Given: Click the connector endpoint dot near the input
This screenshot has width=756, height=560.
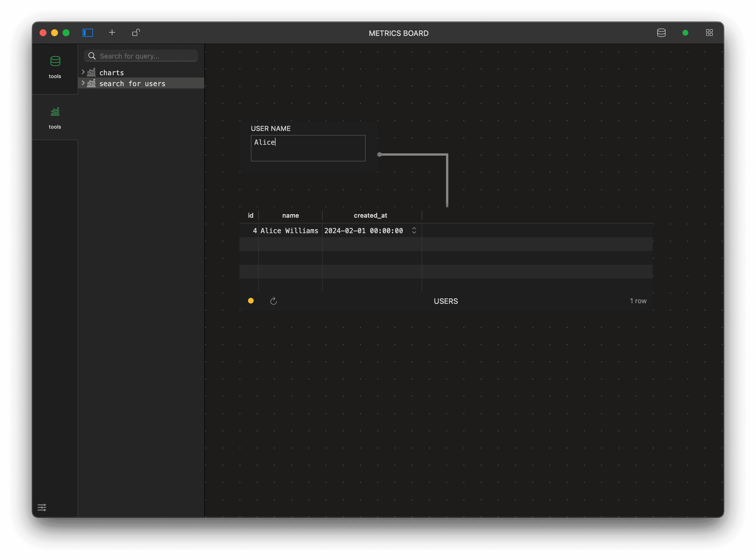Looking at the screenshot, I should point(379,155).
